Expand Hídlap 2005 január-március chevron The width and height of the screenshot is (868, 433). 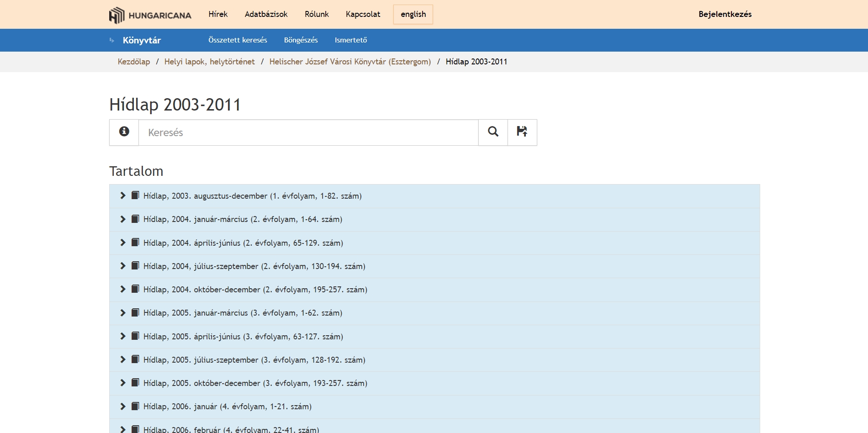click(x=122, y=312)
